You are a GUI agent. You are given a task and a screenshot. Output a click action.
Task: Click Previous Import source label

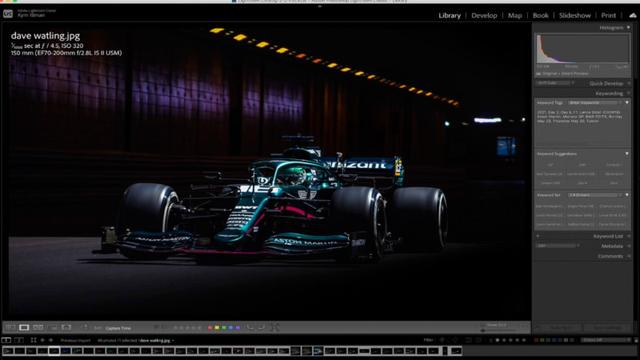click(x=75, y=340)
